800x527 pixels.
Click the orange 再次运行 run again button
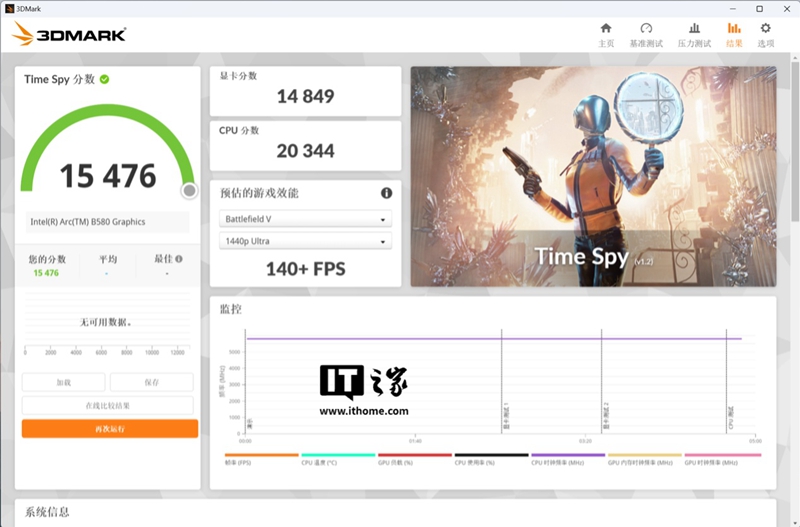click(x=110, y=429)
